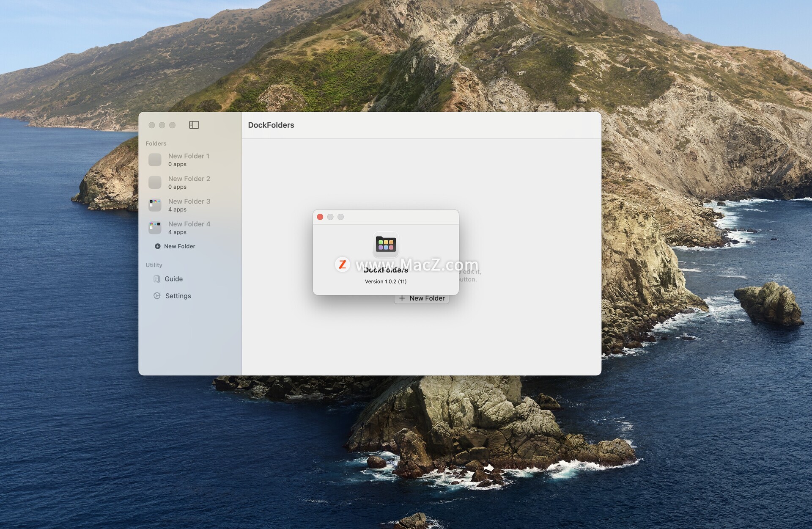Toggle the sidebar panel icon
The width and height of the screenshot is (812, 529).
194,125
